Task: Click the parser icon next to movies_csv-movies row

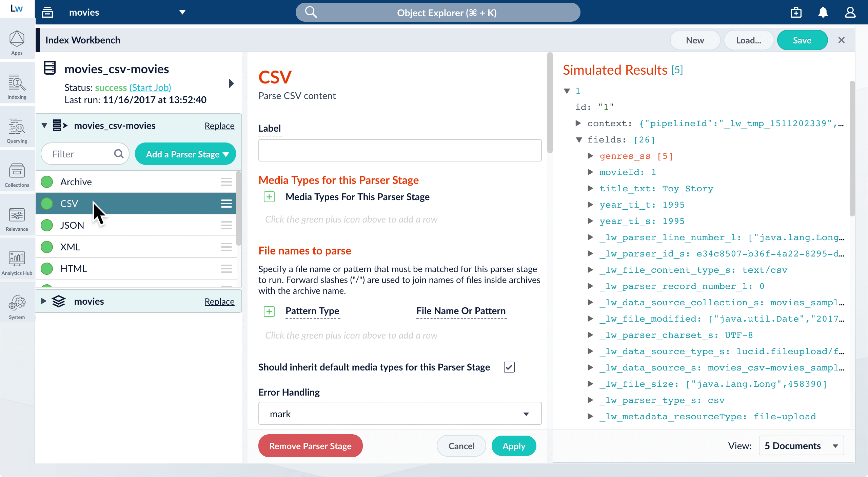Action: [60, 126]
